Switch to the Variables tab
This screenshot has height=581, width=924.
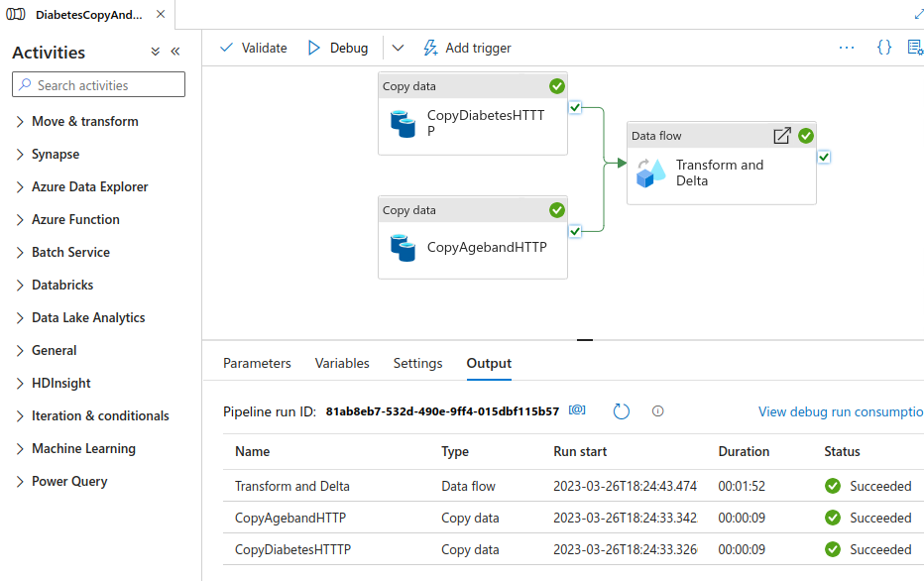coord(342,363)
